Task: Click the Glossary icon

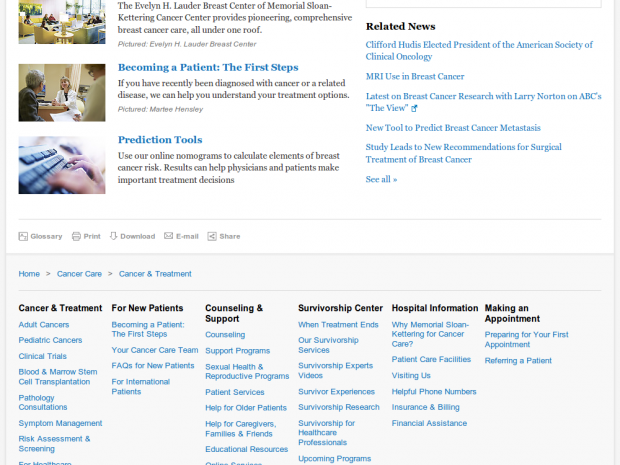Action: click(x=23, y=236)
